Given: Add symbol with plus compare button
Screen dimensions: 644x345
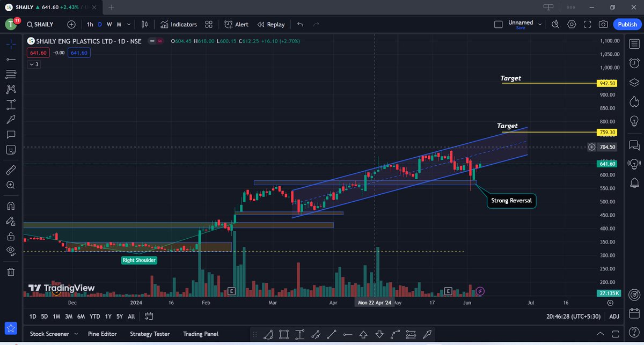Looking at the screenshot, I should click(71, 24).
